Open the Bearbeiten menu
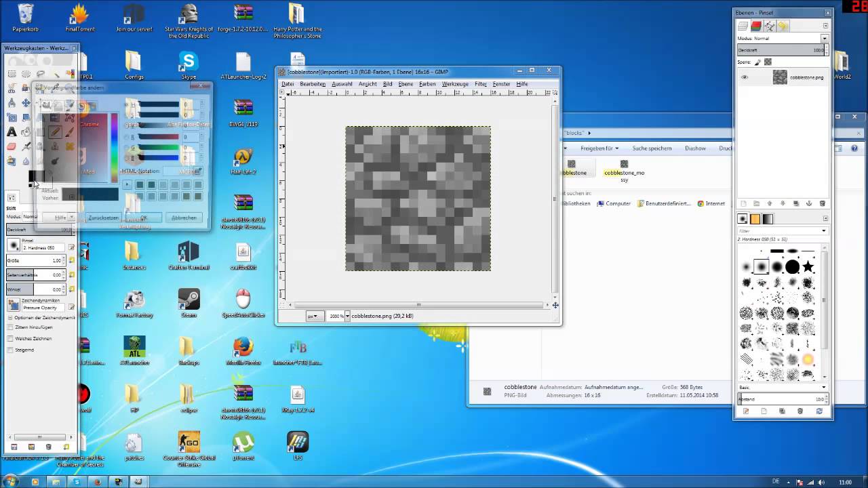This screenshot has height=488, width=868. (313, 84)
